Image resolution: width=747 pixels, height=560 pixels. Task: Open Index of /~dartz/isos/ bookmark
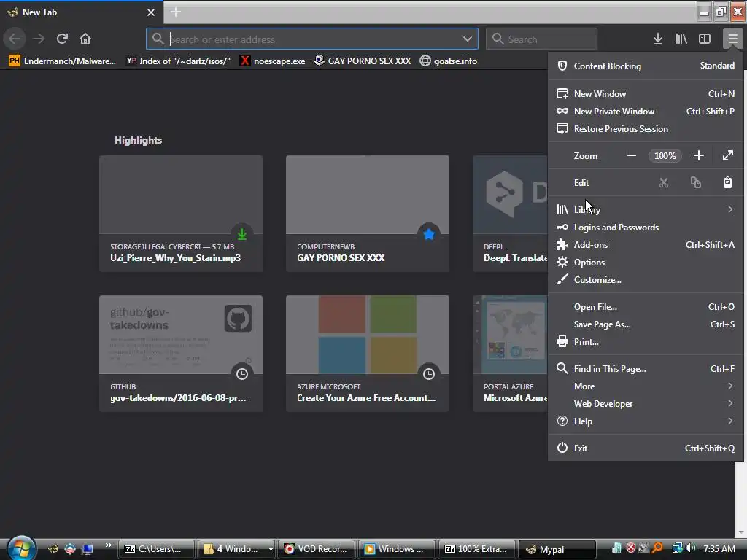(178, 61)
